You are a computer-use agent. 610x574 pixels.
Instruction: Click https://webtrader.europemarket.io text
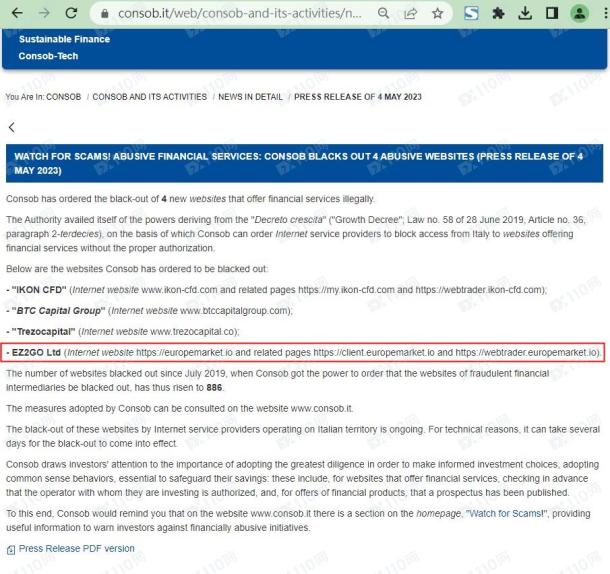[x=526, y=353]
